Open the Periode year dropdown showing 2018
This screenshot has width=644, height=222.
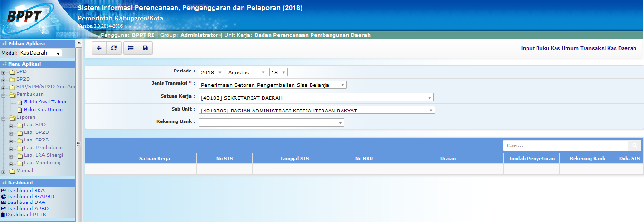(211, 72)
